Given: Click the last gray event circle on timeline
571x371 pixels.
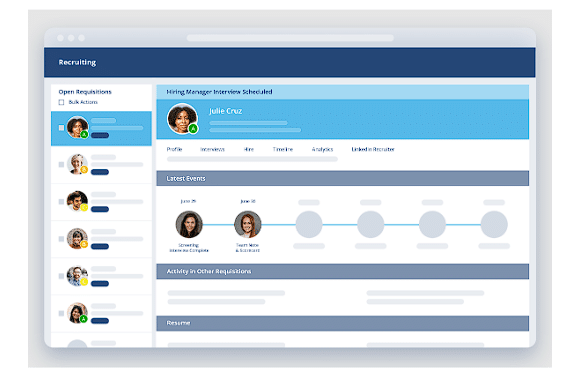Looking at the screenshot, I should click(494, 224).
